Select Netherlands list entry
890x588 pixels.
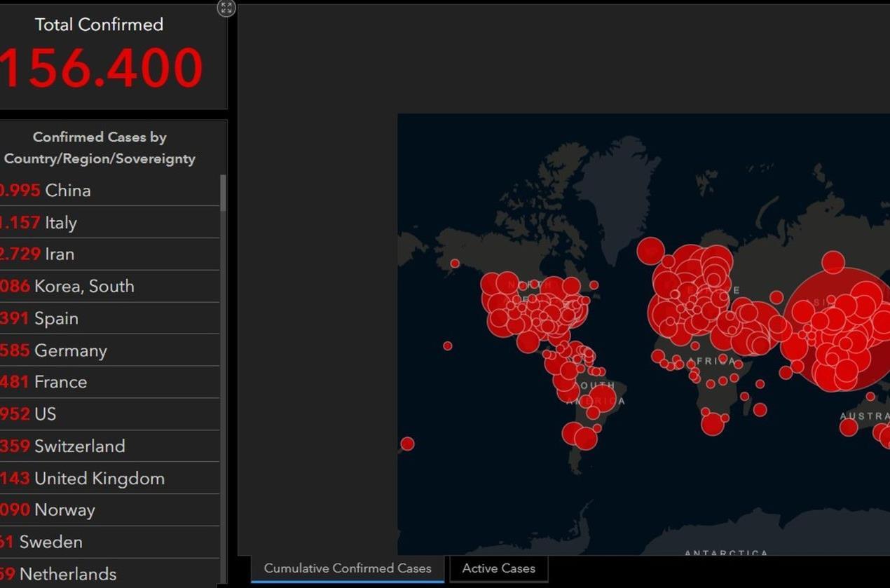pyautogui.click(x=67, y=574)
